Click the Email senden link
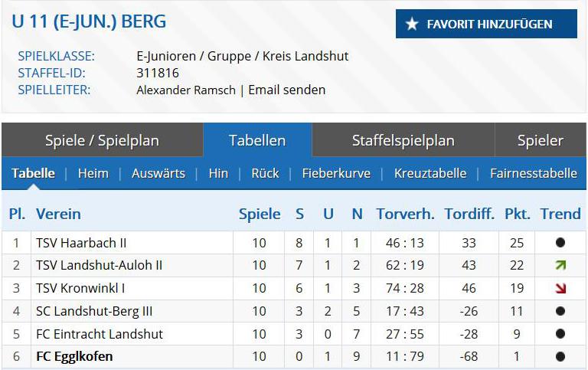This screenshot has width=588, height=370. 287,90
